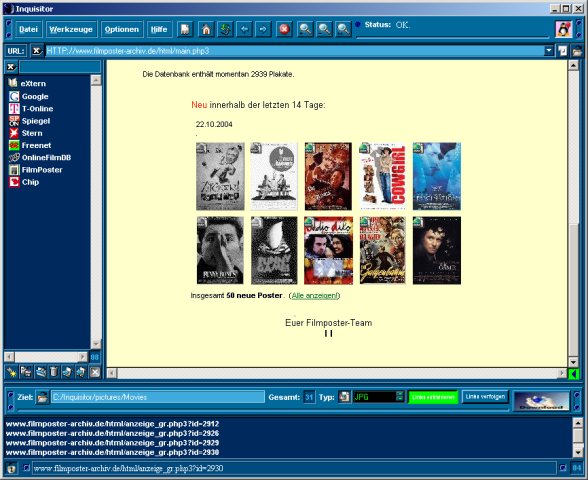Click the first magnifier search icon
Image resolution: width=588 pixels, height=480 pixels.
click(305, 29)
